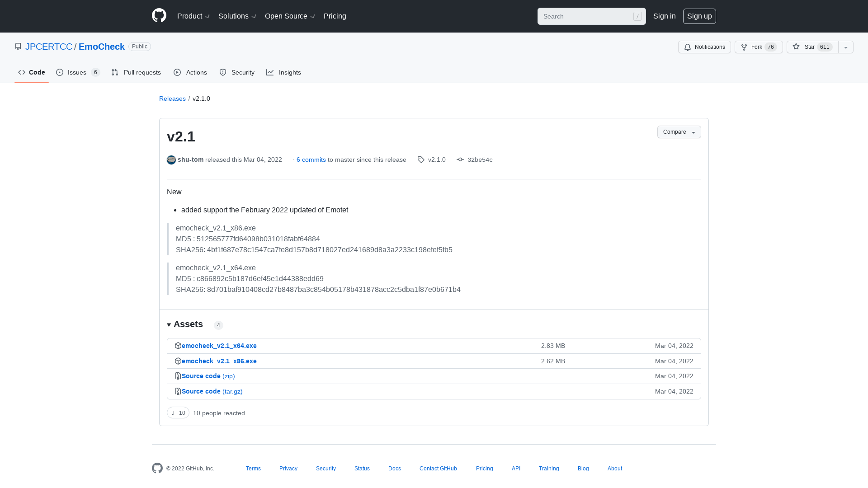Image resolution: width=868 pixels, height=488 pixels.
Task: Click the 2.83 MB size text
Action: [x=553, y=346]
